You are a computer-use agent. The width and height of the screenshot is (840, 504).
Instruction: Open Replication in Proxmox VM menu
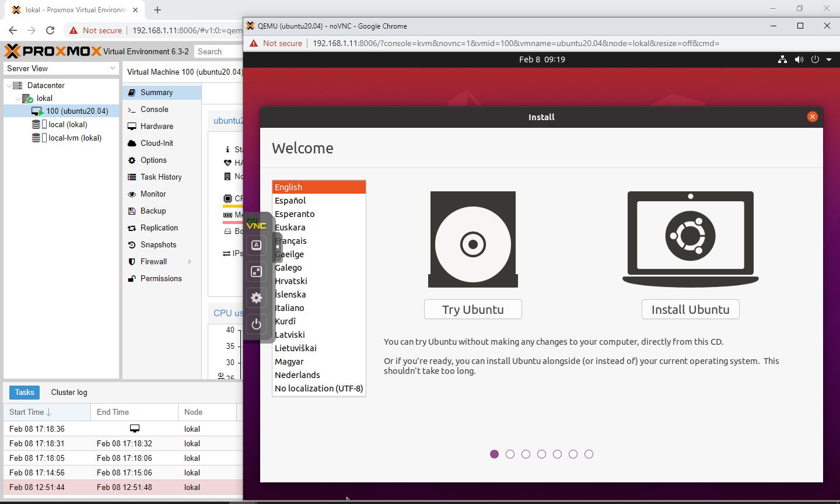coord(162,228)
